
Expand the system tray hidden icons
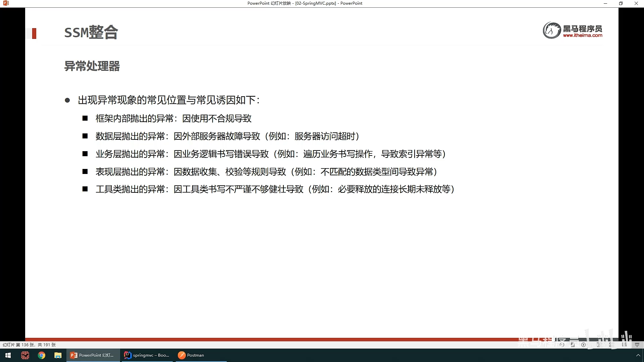pyautogui.click(x=638, y=355)
